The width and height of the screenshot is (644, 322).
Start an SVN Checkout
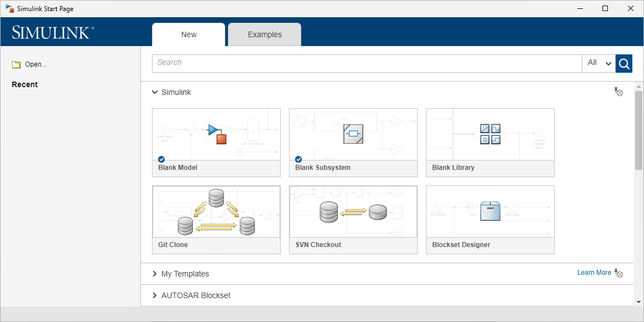click(353, 212)
